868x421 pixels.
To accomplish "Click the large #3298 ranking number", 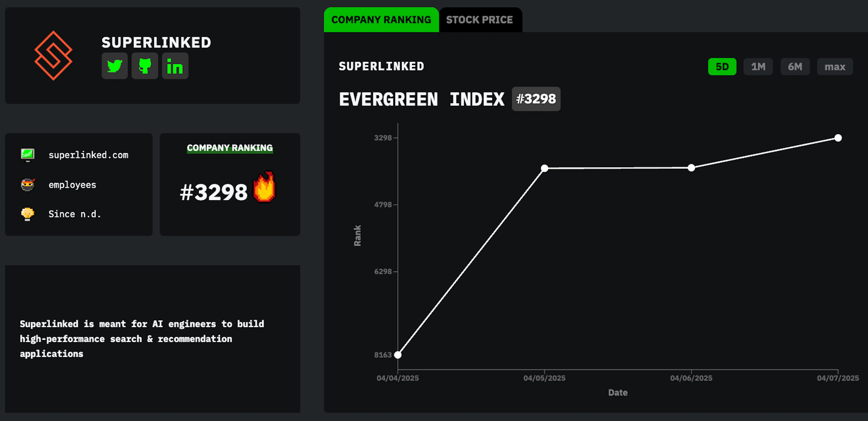I will [214, 192].
